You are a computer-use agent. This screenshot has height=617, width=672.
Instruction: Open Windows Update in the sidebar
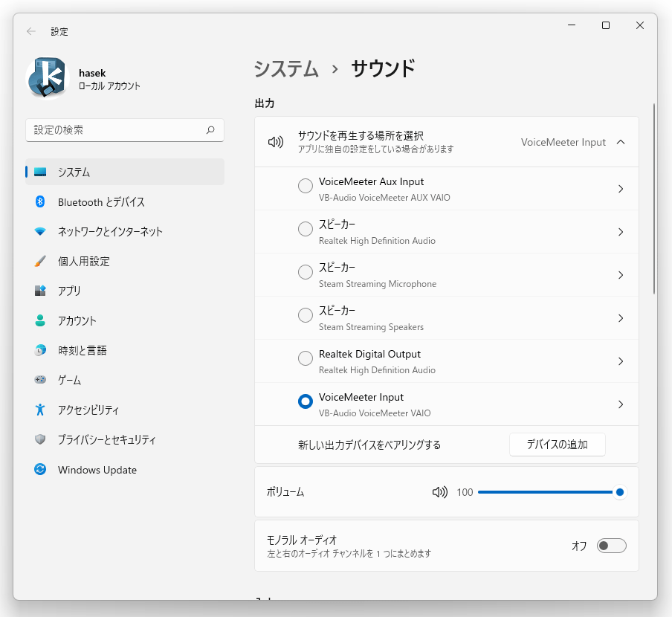125,470
